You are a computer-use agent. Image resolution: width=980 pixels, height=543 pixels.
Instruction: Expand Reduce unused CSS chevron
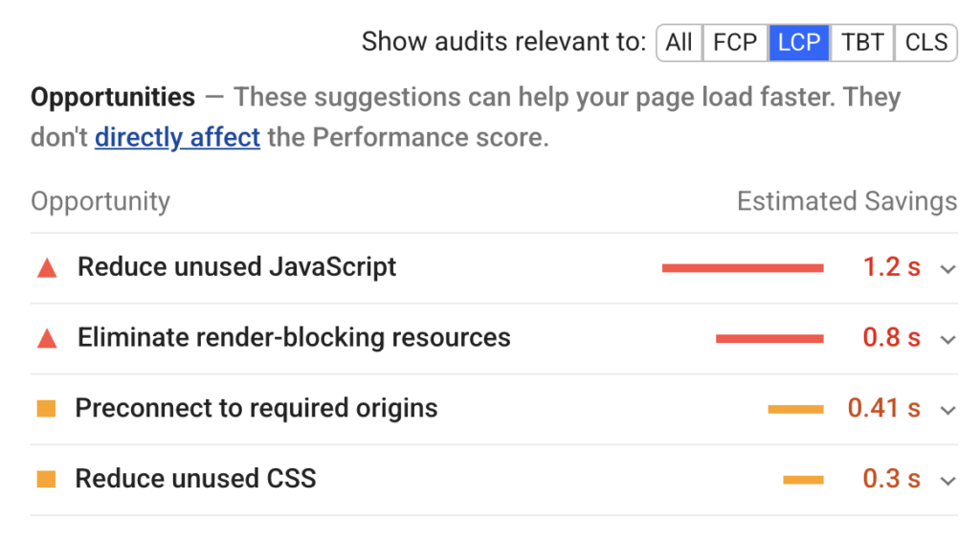coord(948,481)
